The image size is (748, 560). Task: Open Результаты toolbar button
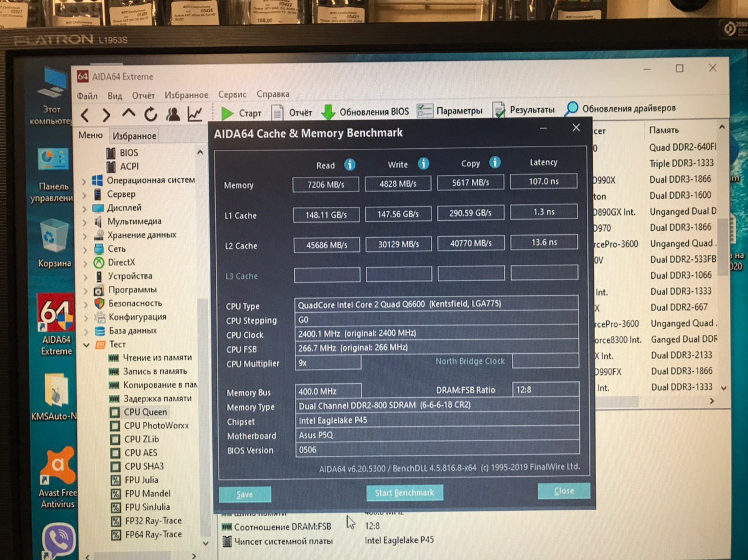523,110
